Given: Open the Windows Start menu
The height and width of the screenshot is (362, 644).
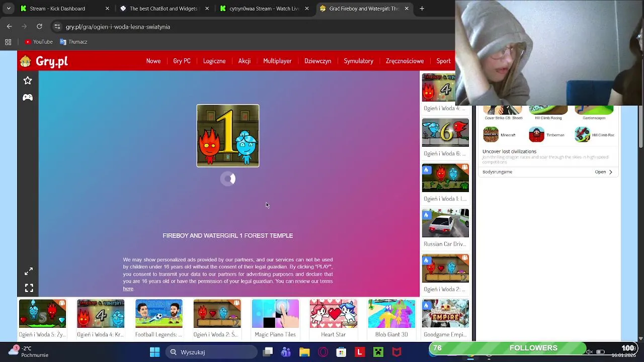Looking at the screenshot, I should 154,352.
